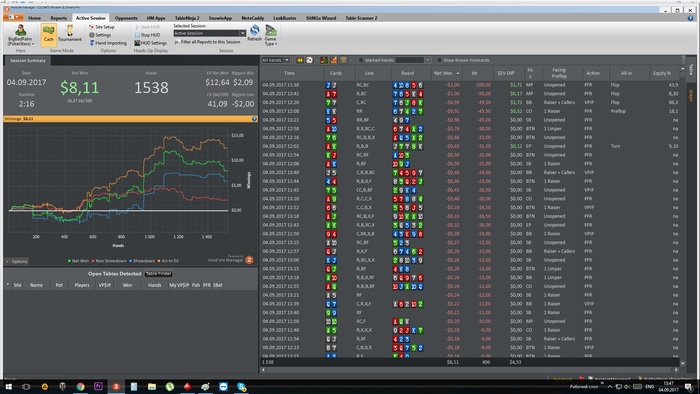Sort open tables by Players column

82,285
